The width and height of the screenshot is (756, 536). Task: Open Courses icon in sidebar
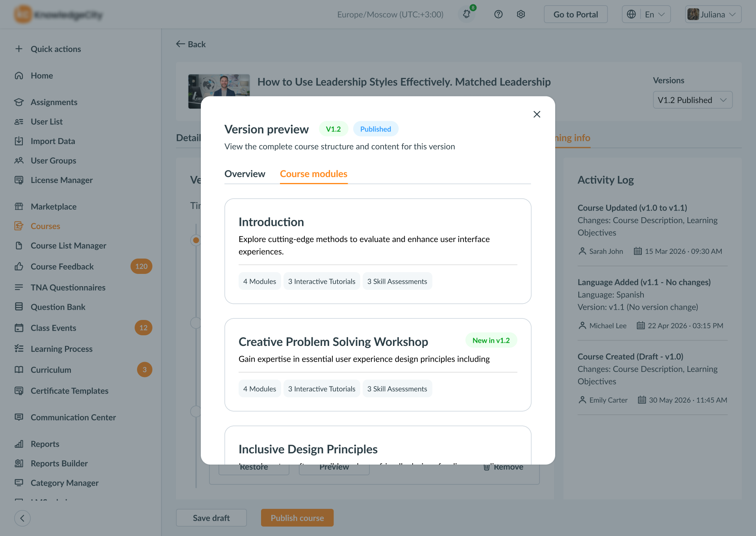click(19, 226)
